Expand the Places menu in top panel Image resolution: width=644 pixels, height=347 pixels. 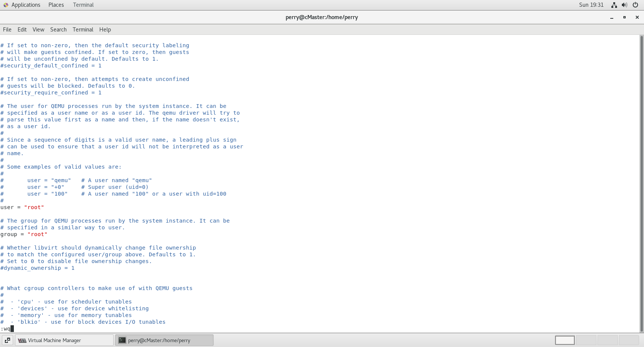tap(56, 5)
